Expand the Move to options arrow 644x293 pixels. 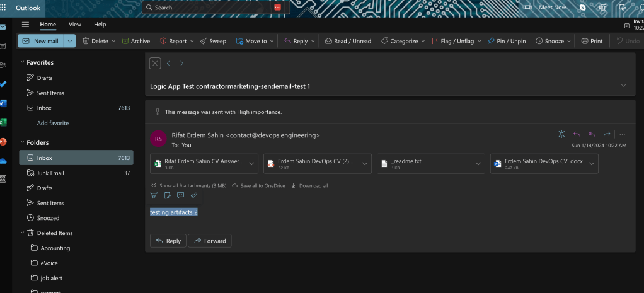pyautogui.click(x=272, y=41)
